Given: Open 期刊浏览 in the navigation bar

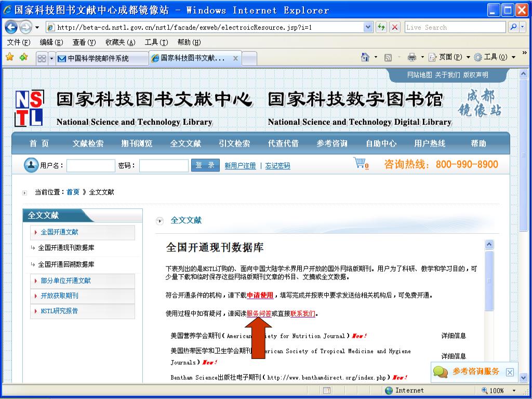Looking at the screenshot, I should coord(137,143).
